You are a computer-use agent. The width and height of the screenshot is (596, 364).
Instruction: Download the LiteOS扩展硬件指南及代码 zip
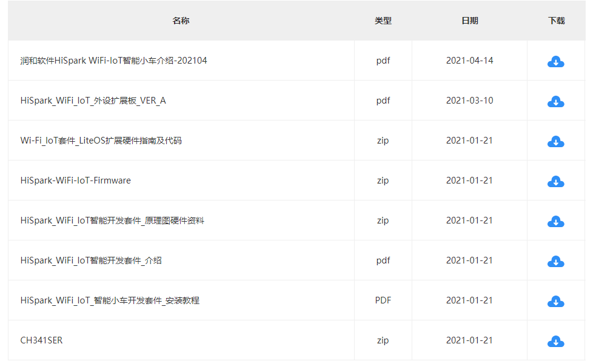(555, 142)
